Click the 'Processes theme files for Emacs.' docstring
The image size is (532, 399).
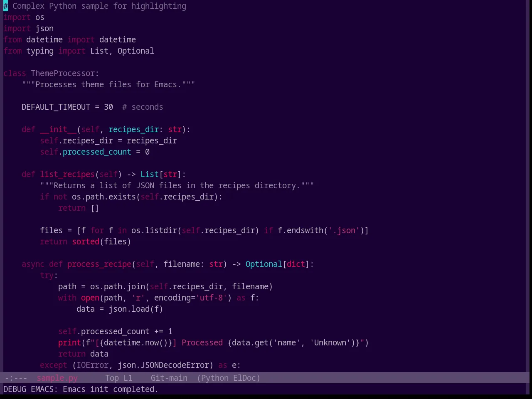pos(108,84)
